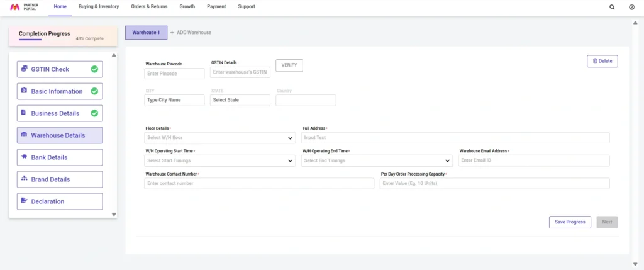Focus Warehouse Email Address field
The image size is (644, 270).
pos(534,160)
